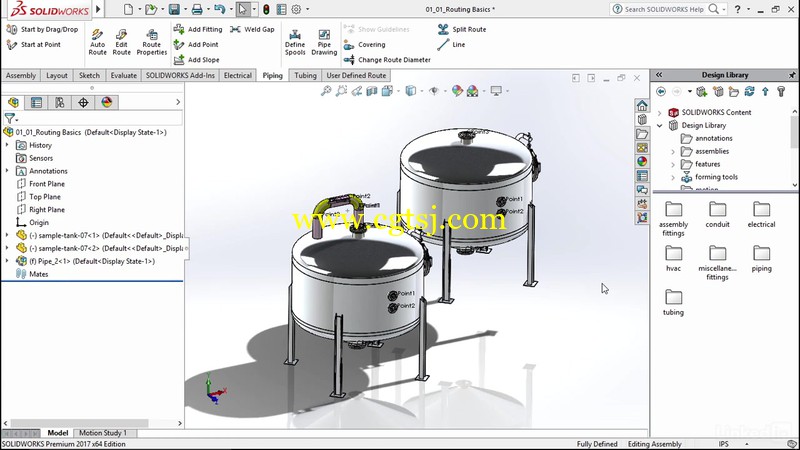Click the back arrow in Design Library
800x450 pixels.
click(x=661, y=91)
